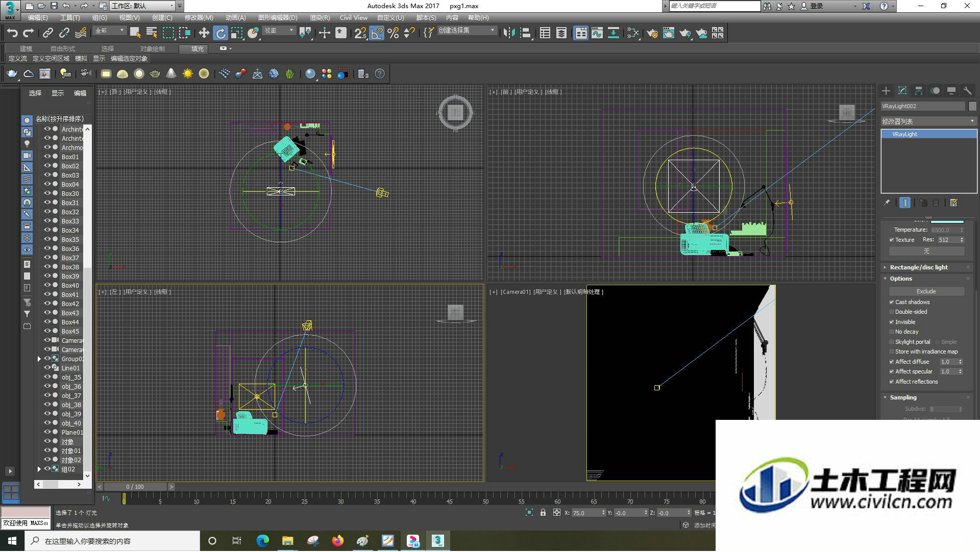Image resolution: width=980 pixels, height=552 pixels.
Task: Toggle the Affect specular checkbox
Action: point(892,372)
